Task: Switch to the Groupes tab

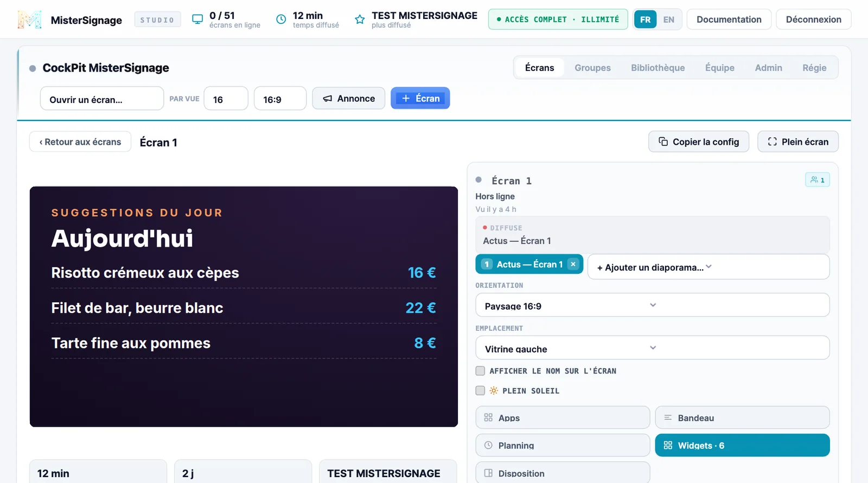Action: click(x=592, y=68)
